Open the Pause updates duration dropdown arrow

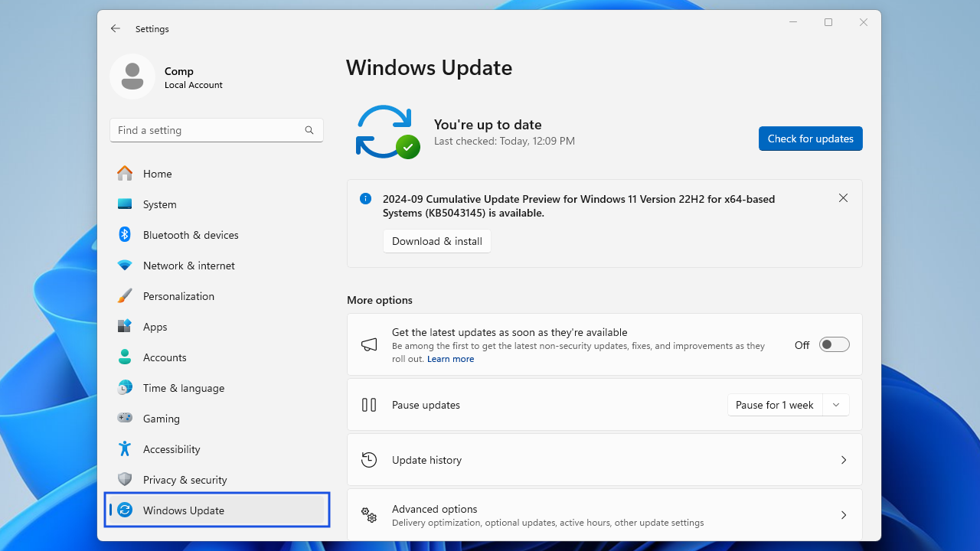[x=836, y=405]
